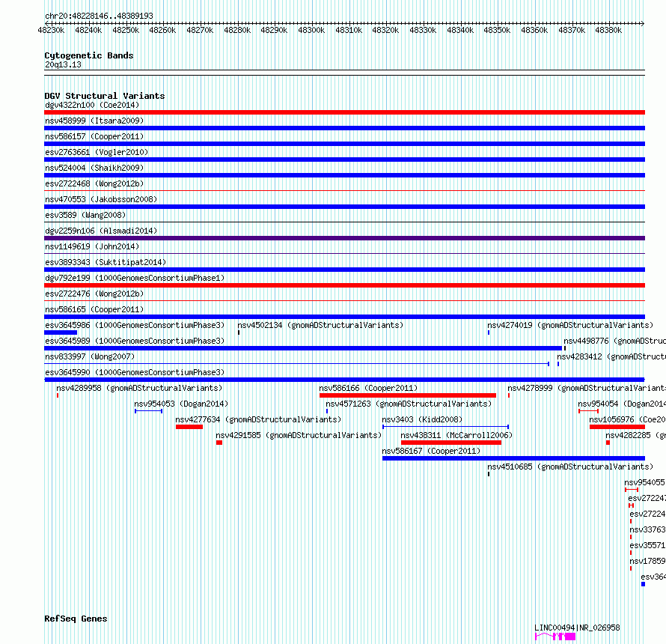Click the nsv4278999 variant label
666x644 pixels.
(x=587, y=388)
